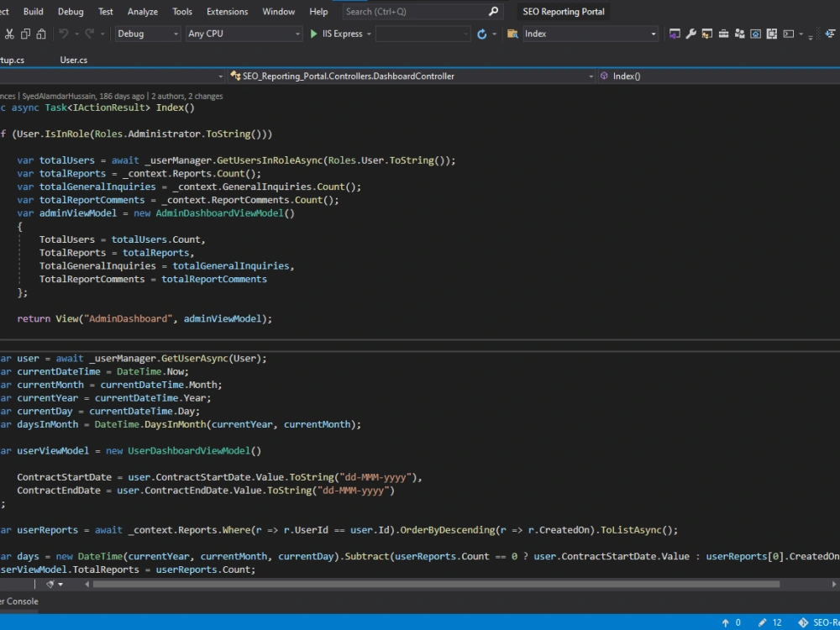This screenshot has height=630, width=840.
Task: Click the AdminDashboardViewModel class name
Action: 219,213
